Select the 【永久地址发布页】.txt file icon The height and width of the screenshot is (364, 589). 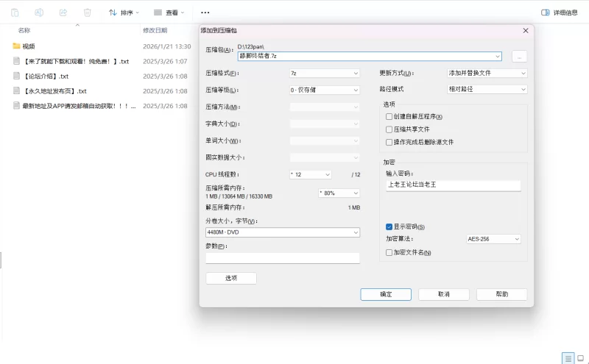coord(16,90)
